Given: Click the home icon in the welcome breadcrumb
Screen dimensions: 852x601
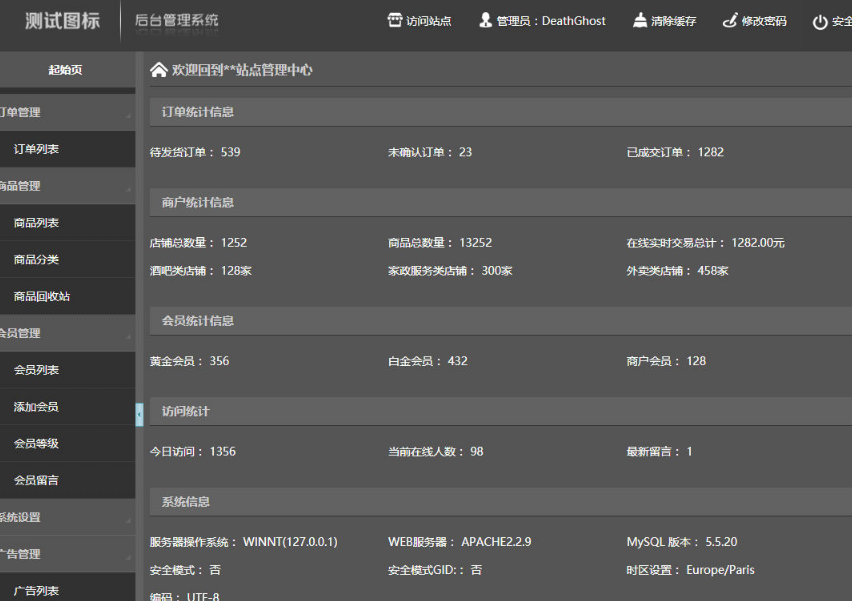Looking at the screenshot, I should coord(158,69).
